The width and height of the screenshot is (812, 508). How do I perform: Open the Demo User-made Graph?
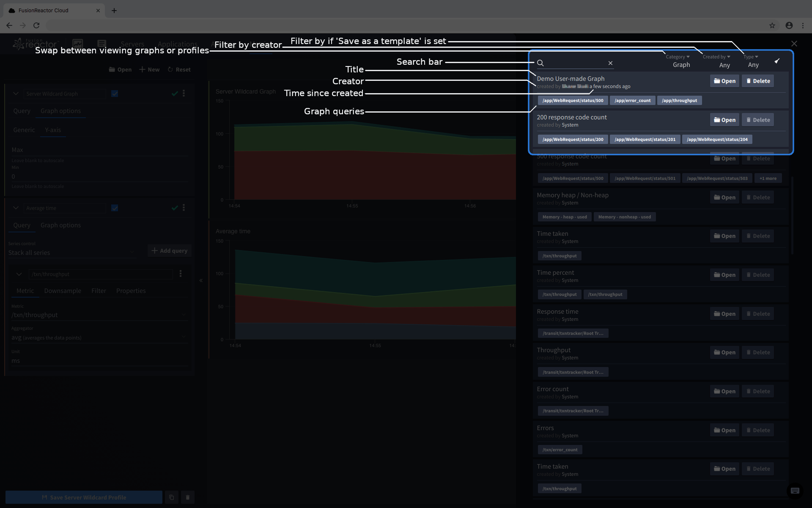point(724,81)
